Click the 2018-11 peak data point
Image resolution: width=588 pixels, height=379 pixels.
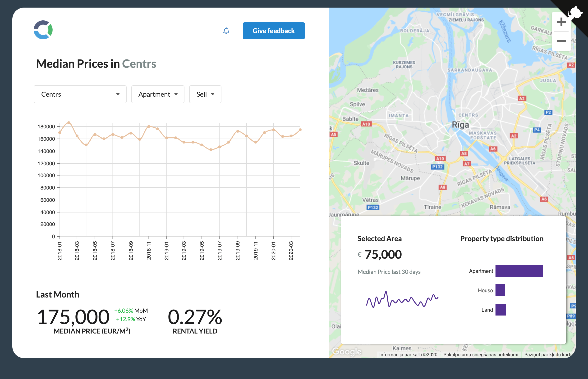pyautogui.click(x=149, y=126)
